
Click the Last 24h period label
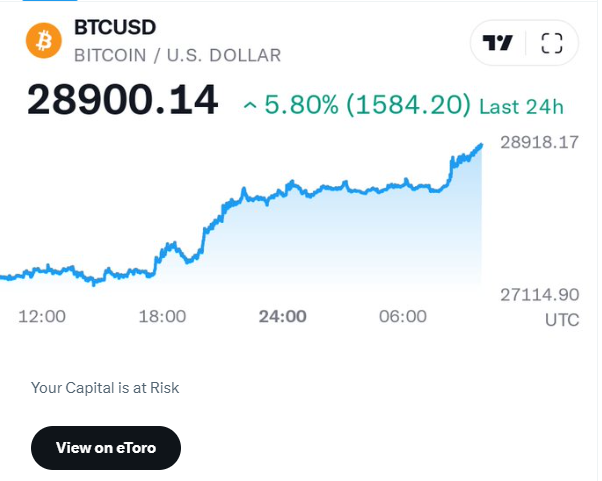pos(521,104)
